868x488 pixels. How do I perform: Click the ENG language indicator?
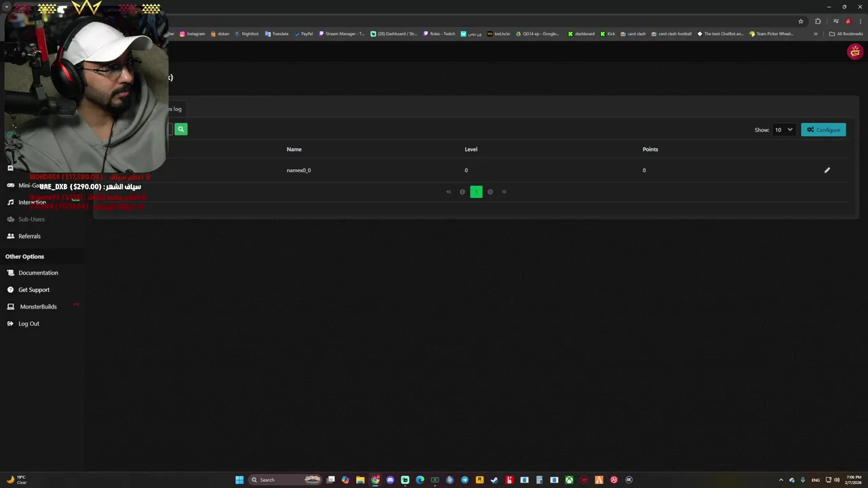click(x=816, y=480)
